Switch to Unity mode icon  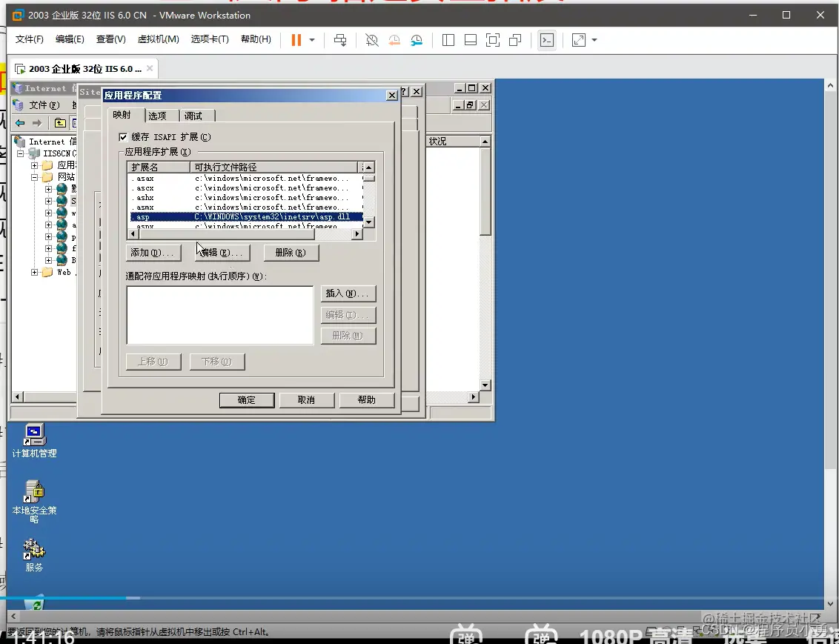pyautogui.click(x=515, y=40)
